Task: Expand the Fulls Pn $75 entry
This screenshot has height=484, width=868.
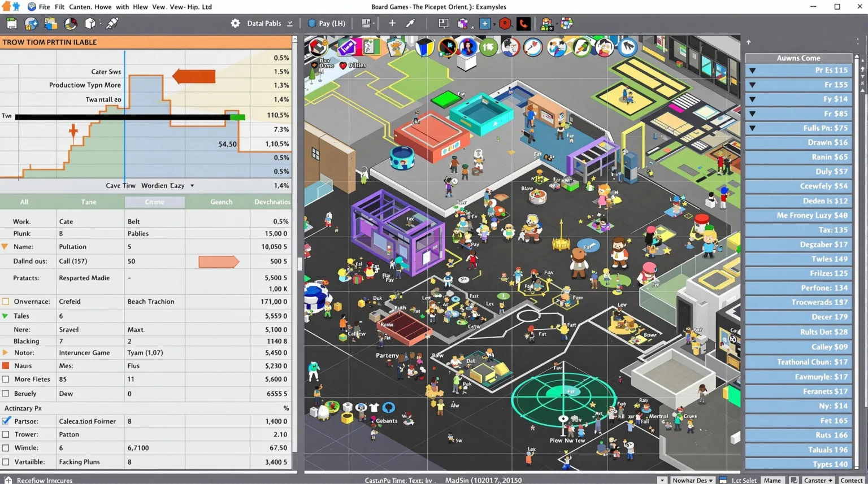Action: (x=753, y=128)
